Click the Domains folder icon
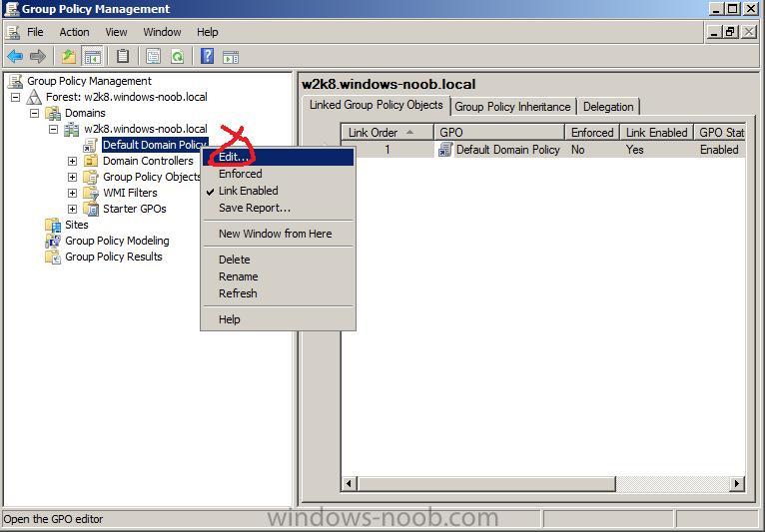765x532 pixels. pyautogui.click(x=53, y=113)
